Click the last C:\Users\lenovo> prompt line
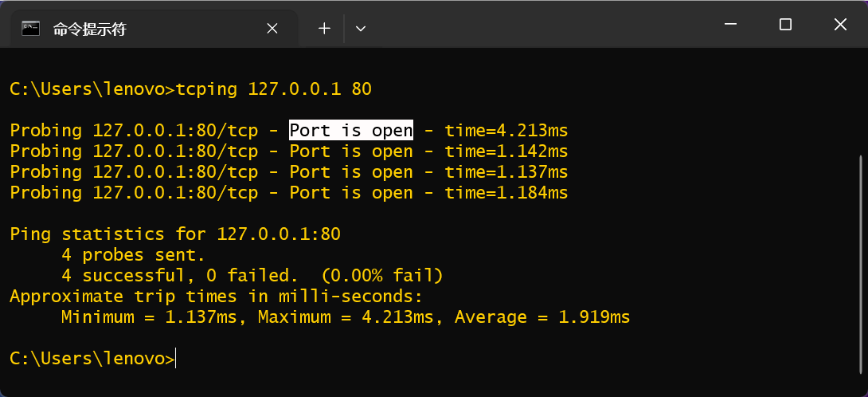The height and width of the screenshot is (397, 868). (92, 359)
